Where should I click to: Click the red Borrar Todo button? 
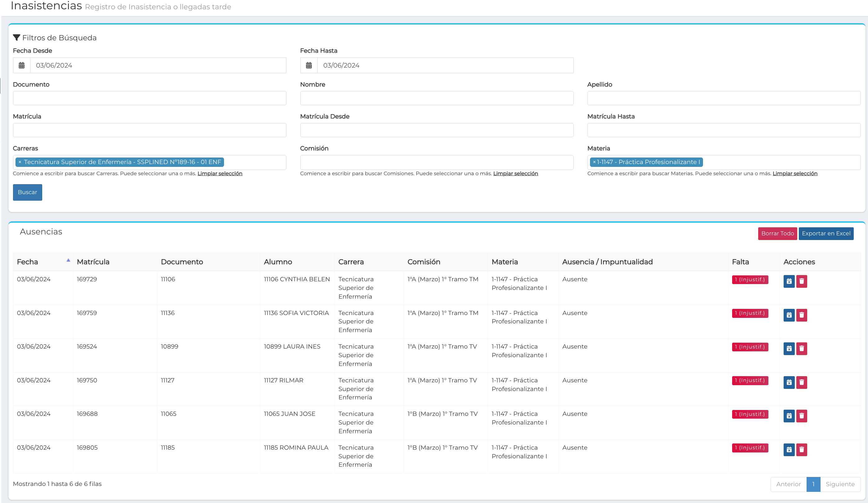777,234
